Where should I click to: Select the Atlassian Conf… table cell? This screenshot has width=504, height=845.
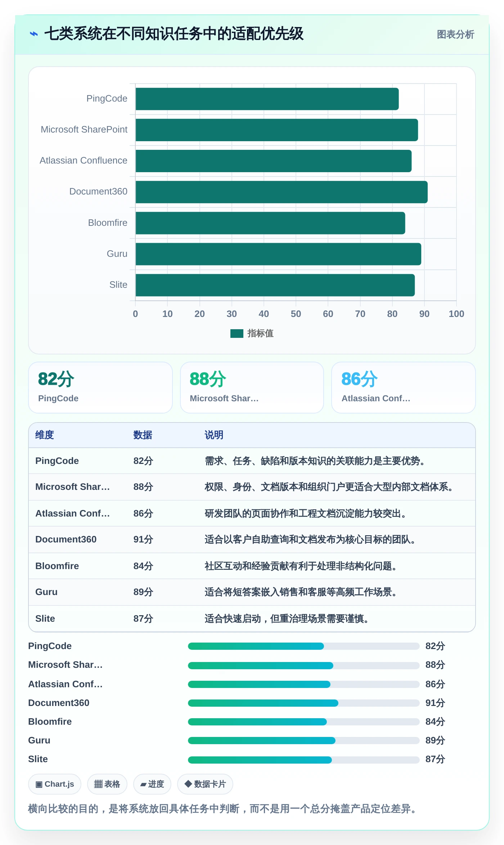(72, 514)
